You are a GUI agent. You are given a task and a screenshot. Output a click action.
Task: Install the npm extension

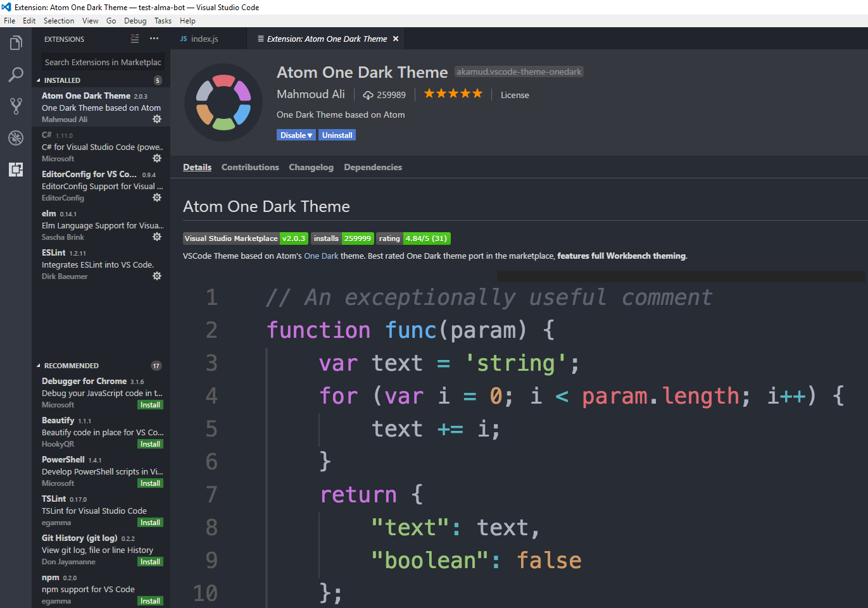150,601
